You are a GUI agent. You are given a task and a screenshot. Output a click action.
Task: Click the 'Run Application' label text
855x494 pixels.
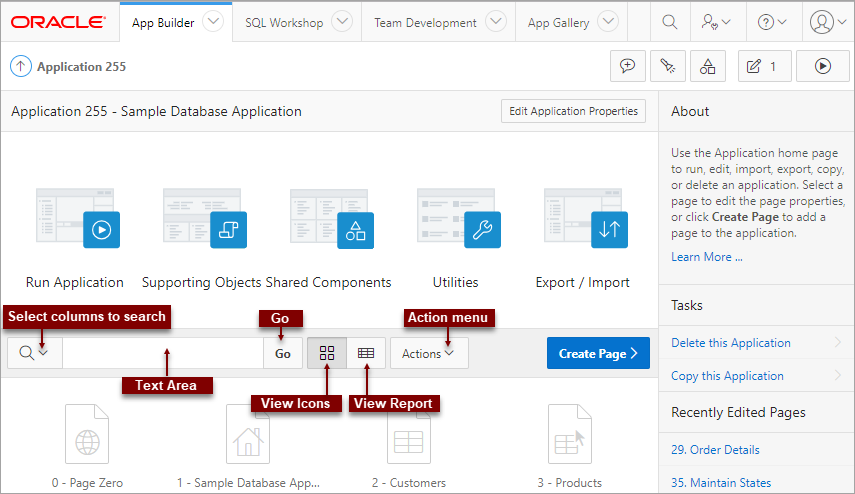pyautogui.click(x=75, y=282)
